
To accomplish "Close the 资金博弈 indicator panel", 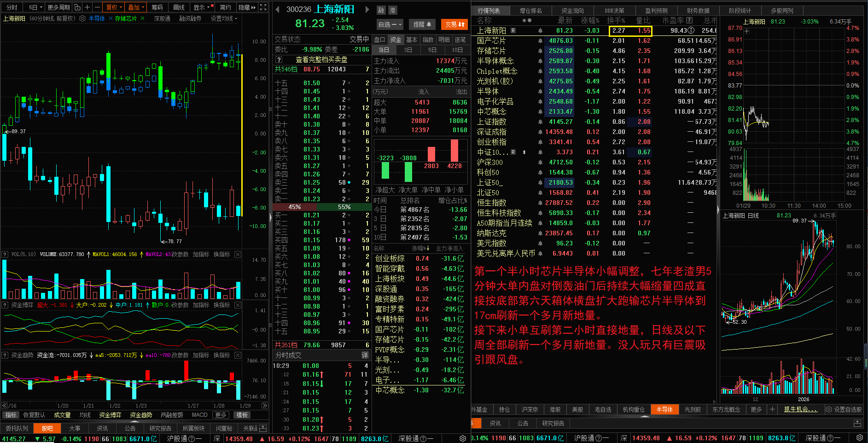I will (238, 305).
